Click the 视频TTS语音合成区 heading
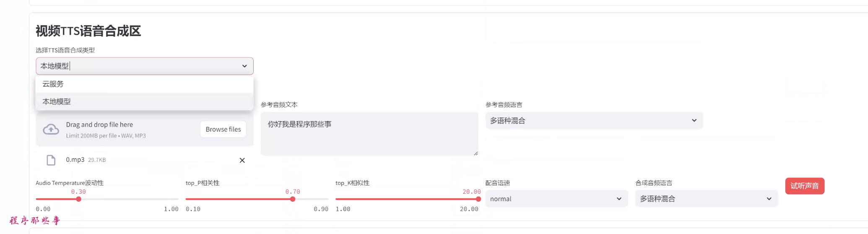The width and height of the screenshot is (868, 234). (88, 31)
